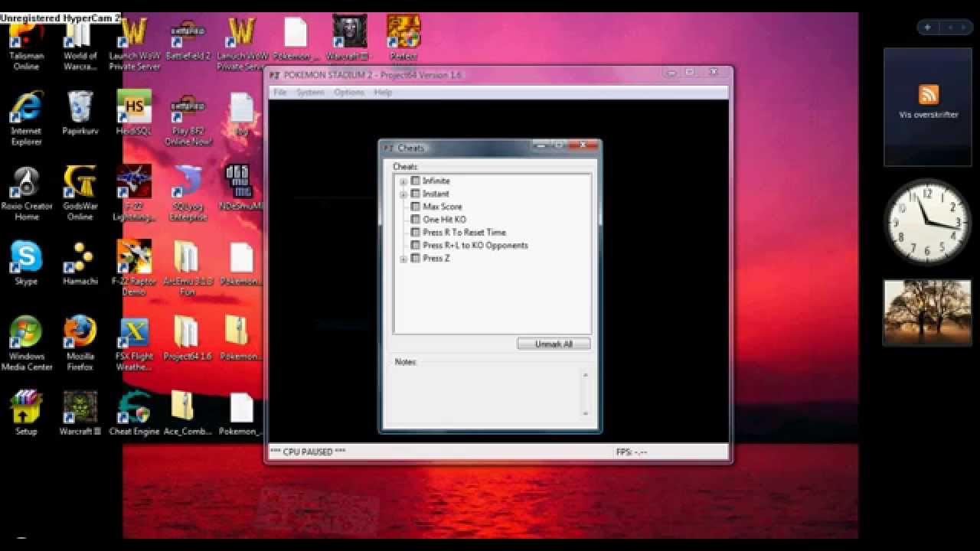Expand the Instant cheat tree node
This screenshot has height=551, width=980.
coord(403,194)
